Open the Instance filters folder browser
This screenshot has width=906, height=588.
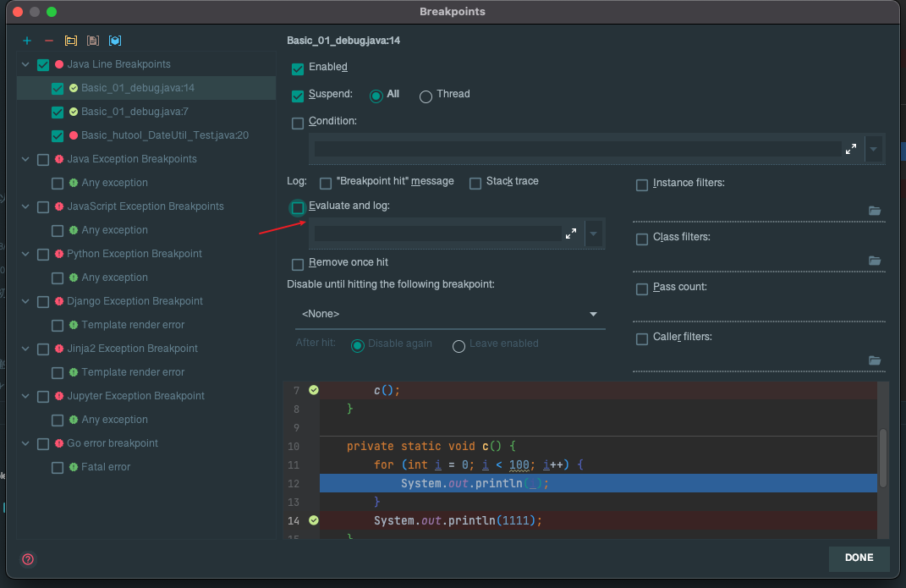point(875,211)
